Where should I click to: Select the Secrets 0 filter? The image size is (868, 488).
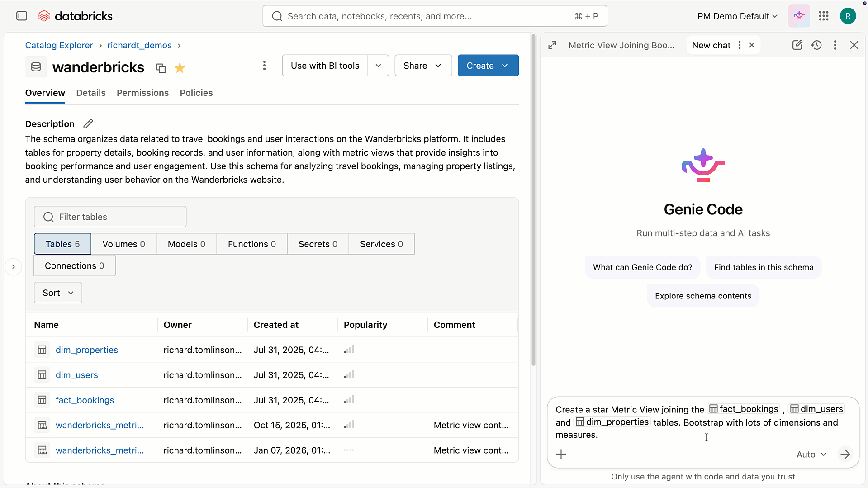click(x=318, y=244)
